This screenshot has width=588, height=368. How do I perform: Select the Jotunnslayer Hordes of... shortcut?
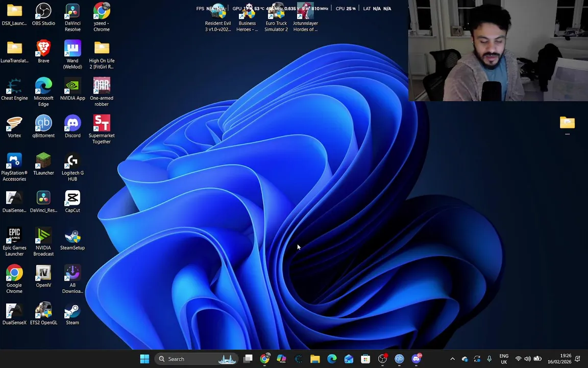tap(305, 18)
